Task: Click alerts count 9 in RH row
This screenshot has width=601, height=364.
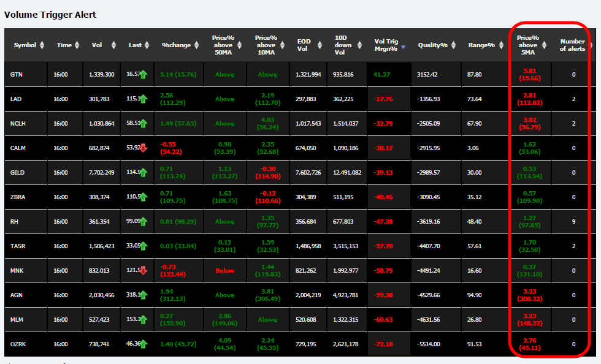Action: point(574,221)
